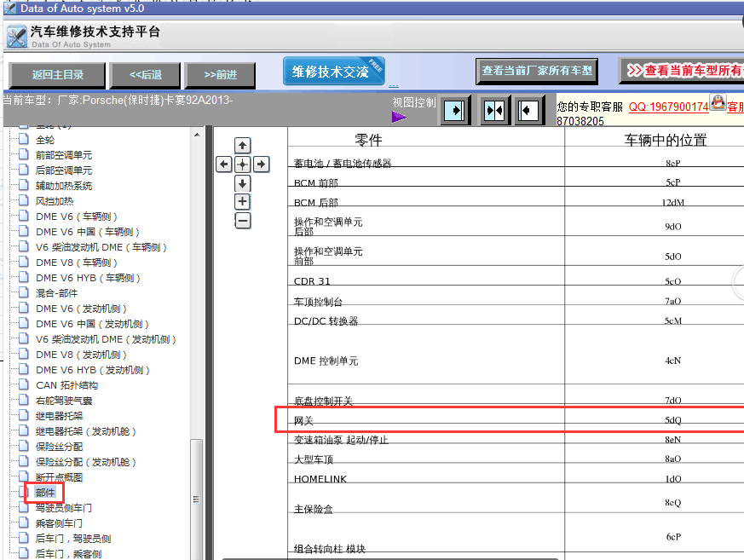Select 继电器托架 tree item
Screen dimensions: 744x560
tap(59, 416)
